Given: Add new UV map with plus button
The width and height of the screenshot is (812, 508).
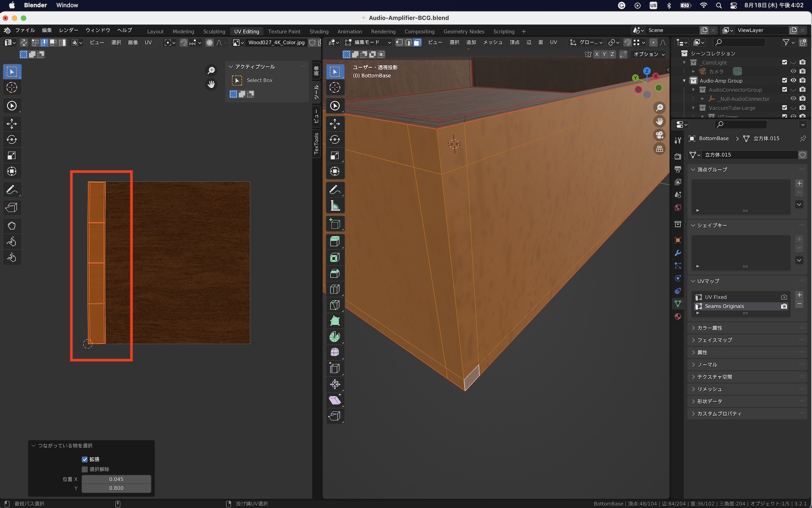Looking at the screenshot, I should click(799, 295).
